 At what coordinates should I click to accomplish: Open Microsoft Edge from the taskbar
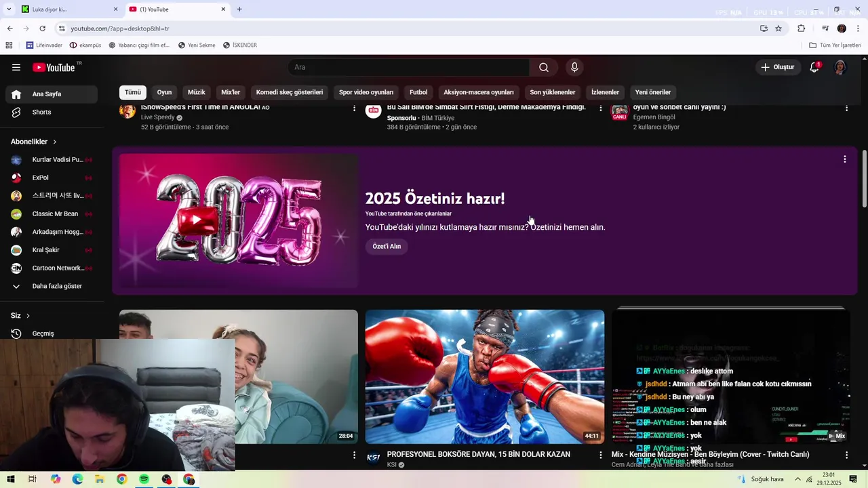click(77, 479)
